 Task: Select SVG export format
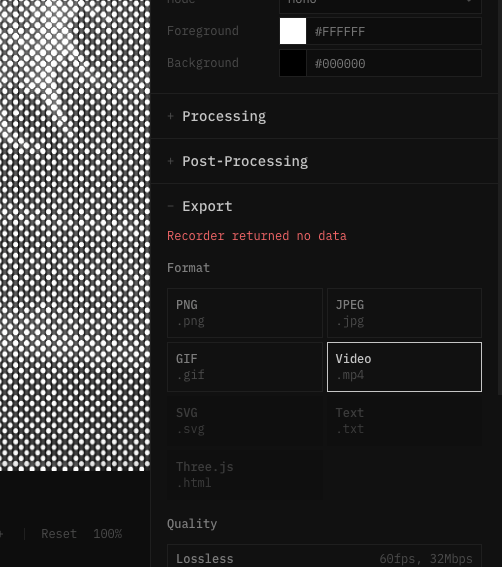click(x=245, y=421)
